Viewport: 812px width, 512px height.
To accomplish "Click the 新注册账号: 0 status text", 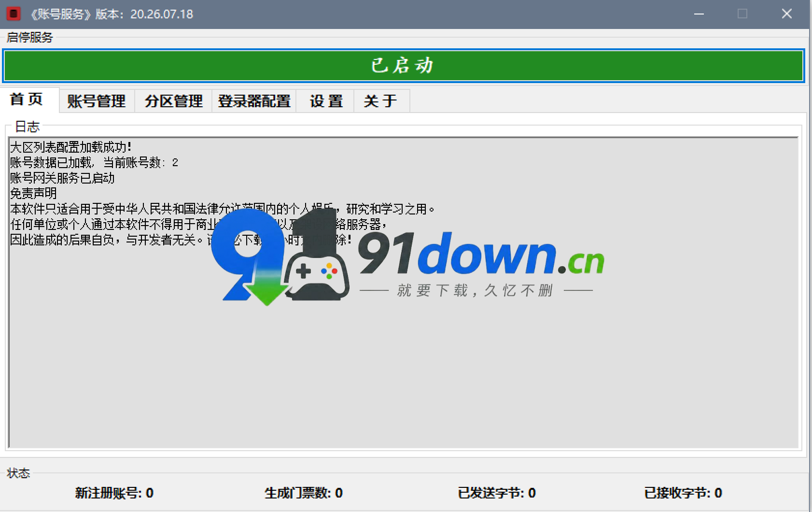I will (x=114, y=493).
